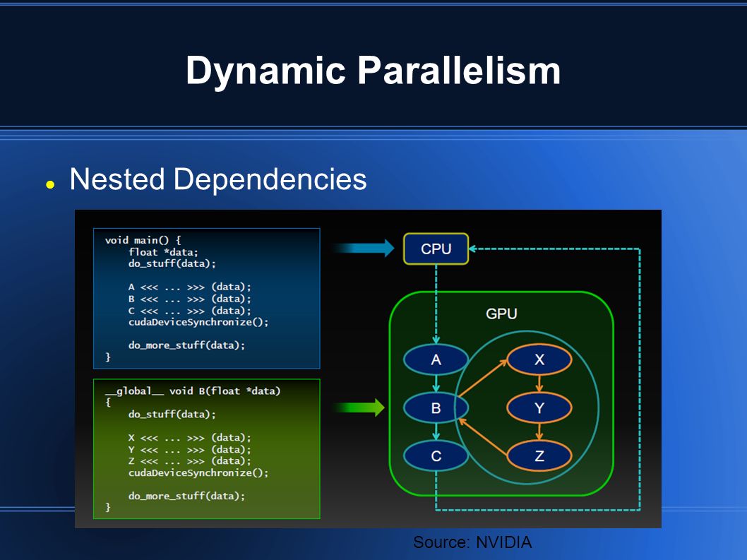Click do_more_stuff(data) in blue code box

(x=186, y=345)
